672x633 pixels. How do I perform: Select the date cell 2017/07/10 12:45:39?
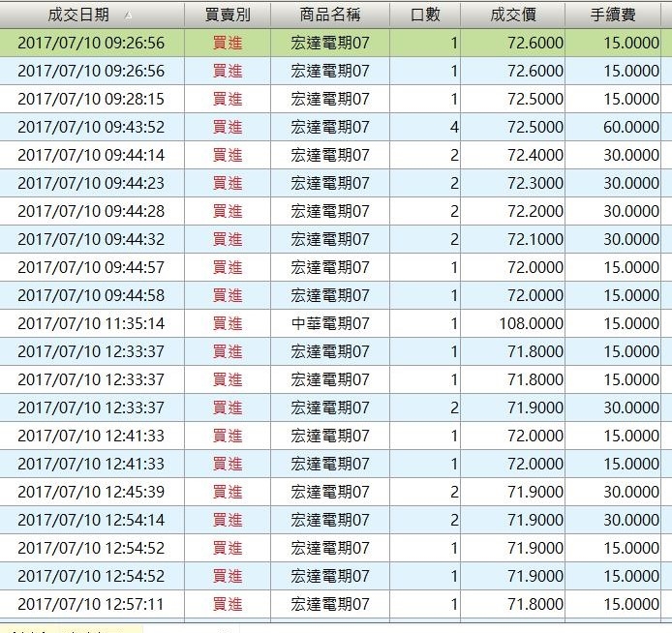pos(92,492)
